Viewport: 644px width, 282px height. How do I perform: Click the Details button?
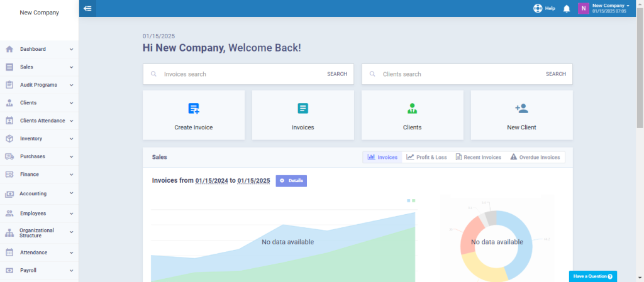pyautogui.click(x=291, y=181)
